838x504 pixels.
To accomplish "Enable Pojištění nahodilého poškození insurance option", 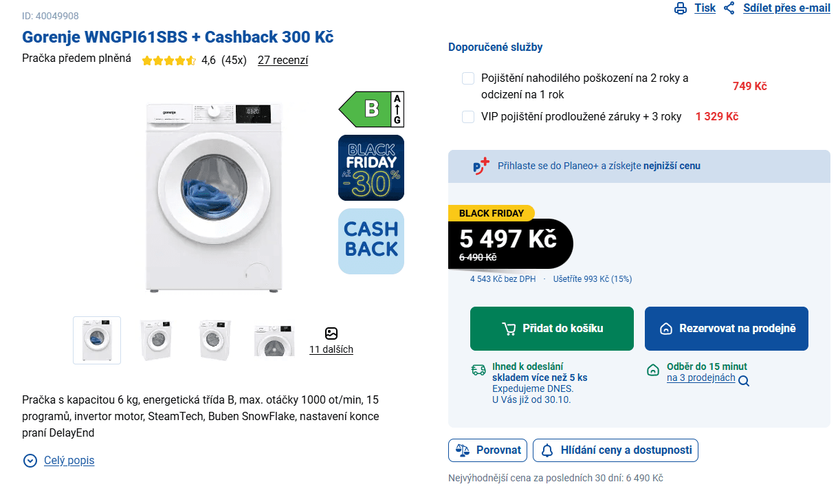I will [x=468, y=78].
